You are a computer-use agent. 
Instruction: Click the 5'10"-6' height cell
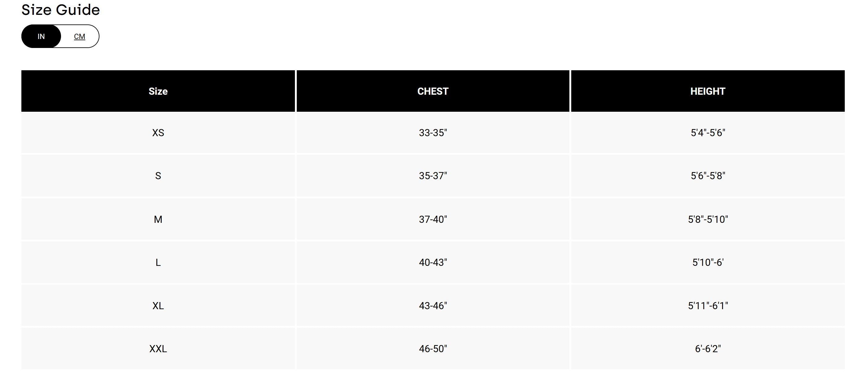pos(708,262)
